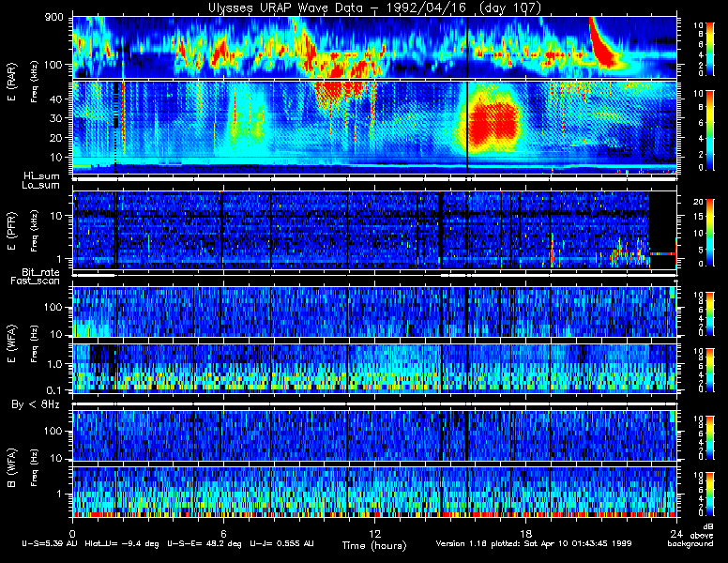This screenshot has width=728, height=563.
Task: Click the '12' tick on the time axis
Action: (374, 534)
